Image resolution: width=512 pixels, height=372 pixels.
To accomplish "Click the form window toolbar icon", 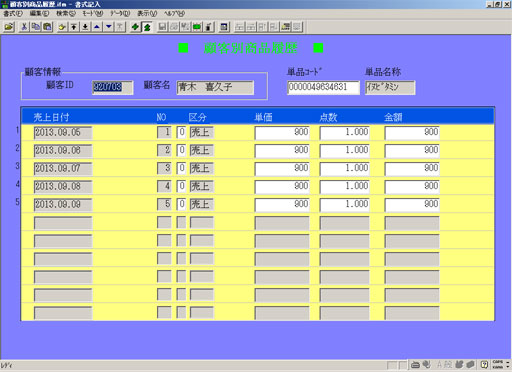I will pos(224,27).
